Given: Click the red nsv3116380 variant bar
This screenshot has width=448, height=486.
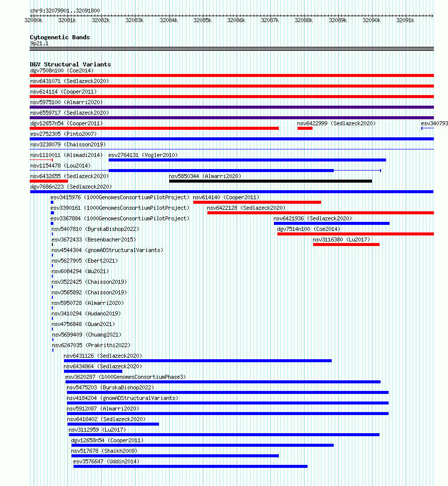Looking at the screenshot, I should click(346, 245).
